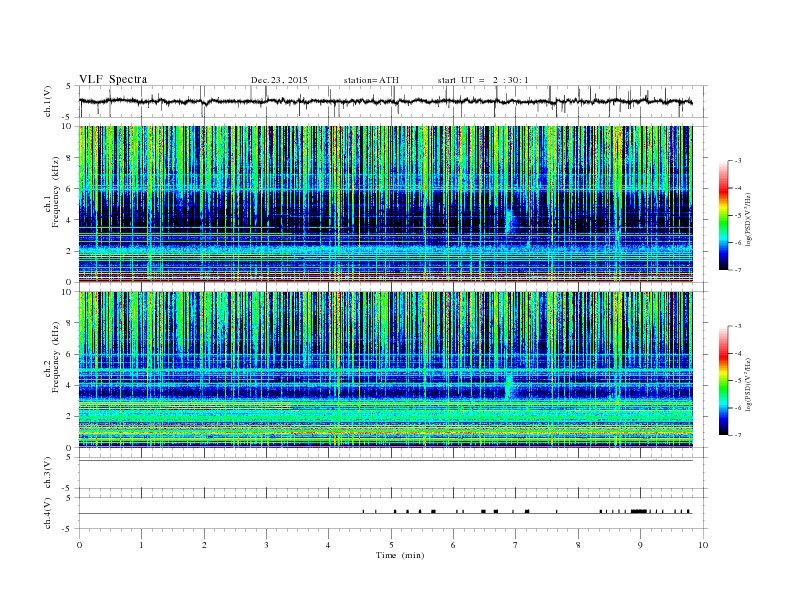792x612 pixels.
Task: Click inside the ch.2 spectrogram panel
Action: [386, 370]
